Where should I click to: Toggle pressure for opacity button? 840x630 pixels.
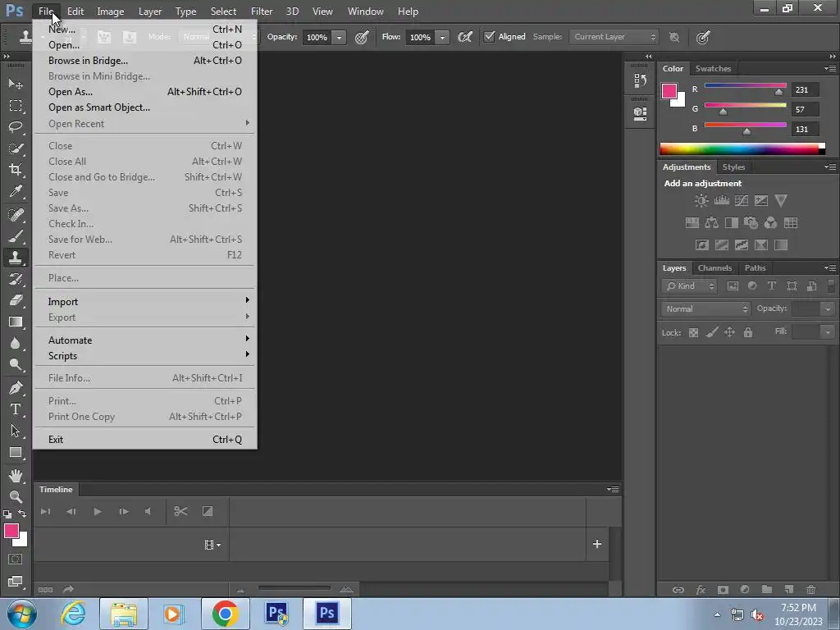click(362, 37)
